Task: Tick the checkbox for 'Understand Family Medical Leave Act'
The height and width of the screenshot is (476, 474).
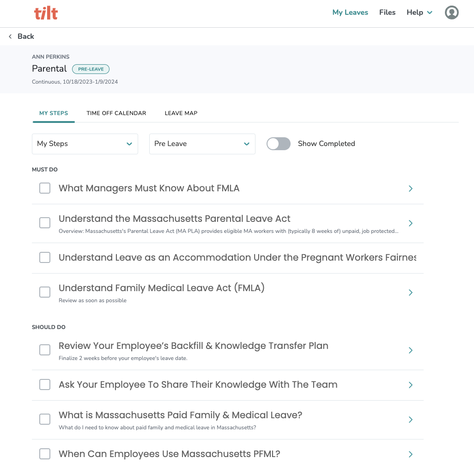Action: point(44,292)
